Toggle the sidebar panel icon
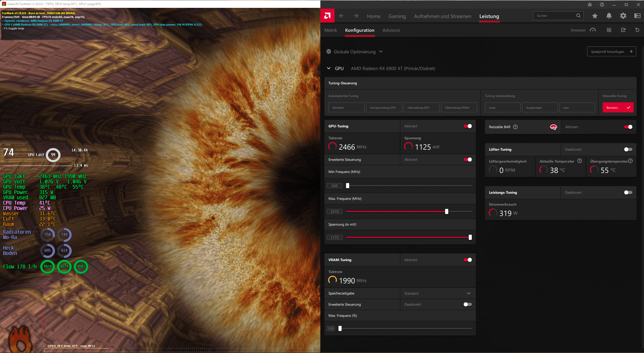Viewport: 644px width, 353px height. click(x=637, y=16)
